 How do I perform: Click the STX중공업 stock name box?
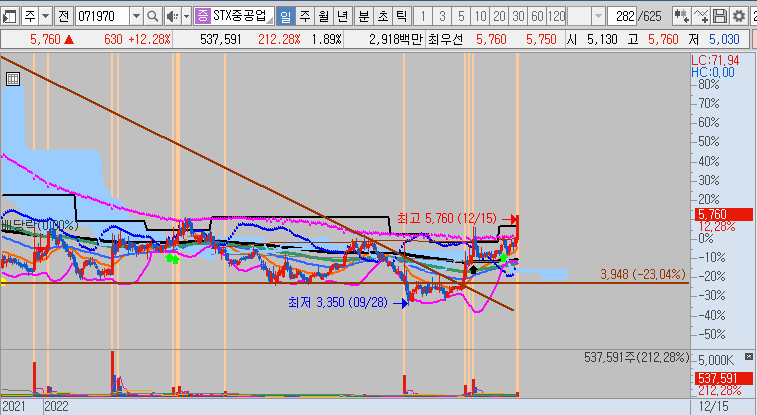tap(242, 16)
